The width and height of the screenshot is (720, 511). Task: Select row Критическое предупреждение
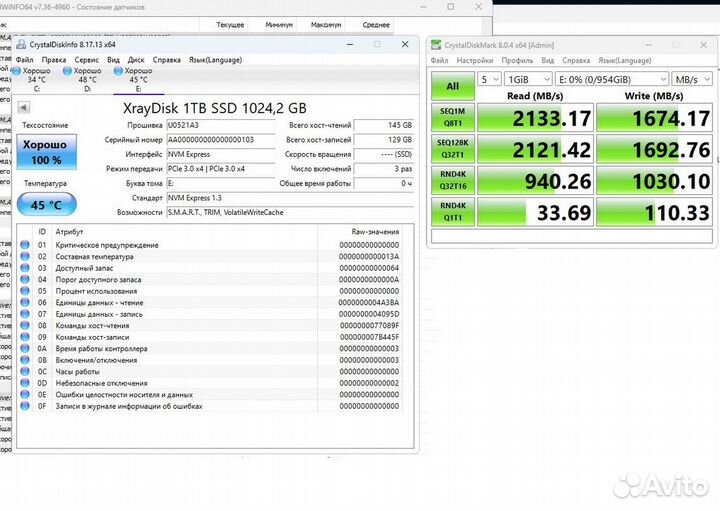(210, 245)
